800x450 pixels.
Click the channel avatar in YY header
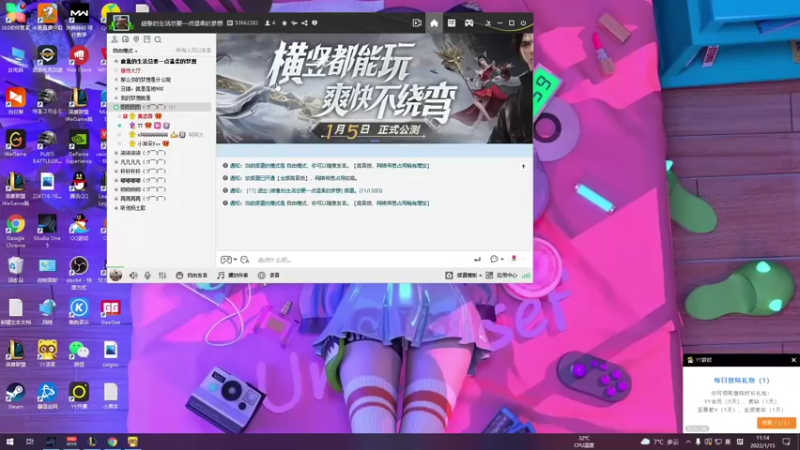pos(121,22)
